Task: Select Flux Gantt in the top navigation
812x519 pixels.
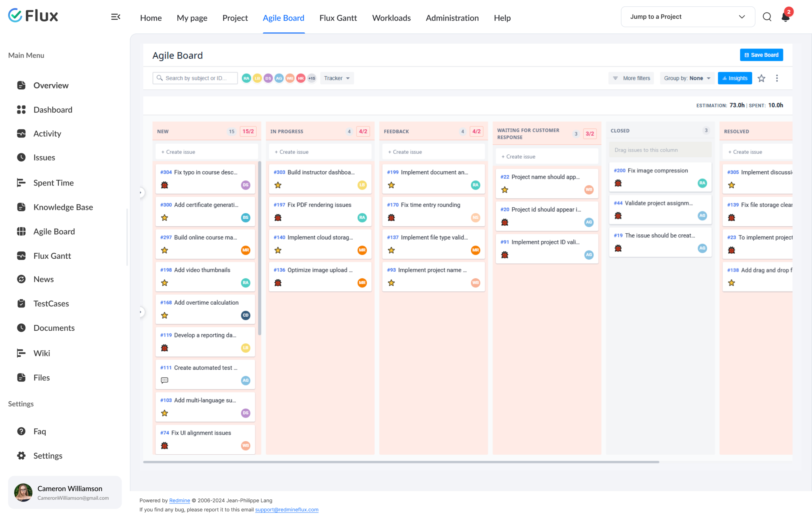Action: 338,18
